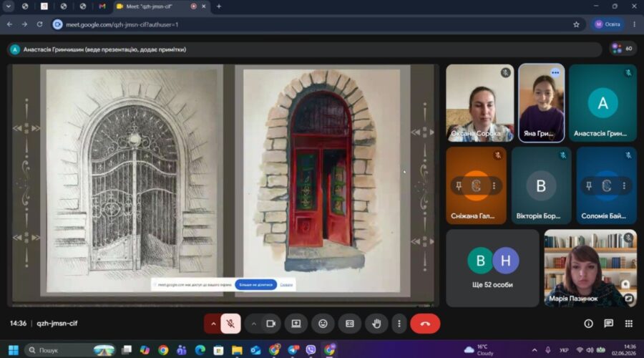This screenshot has width=644, height=358.
Task: Pin Соломія Бай... tile
Action: (x=589, y=185)
